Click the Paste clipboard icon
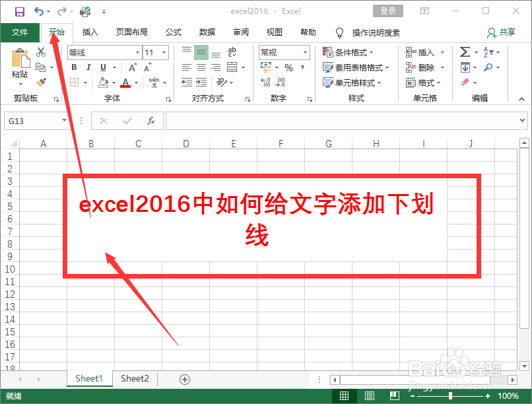This screenshot has width=532, height=404. point(20,58)
